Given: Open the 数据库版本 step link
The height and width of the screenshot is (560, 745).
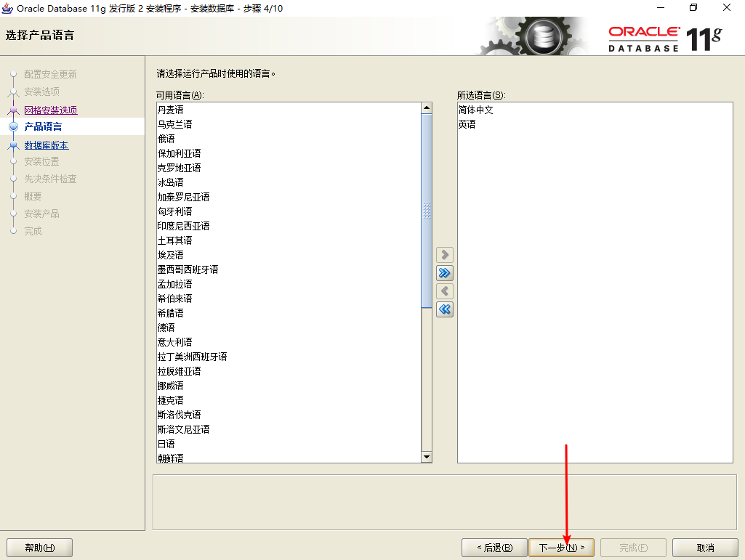Looking at the screenshot, I should click(x=47, y=145).
